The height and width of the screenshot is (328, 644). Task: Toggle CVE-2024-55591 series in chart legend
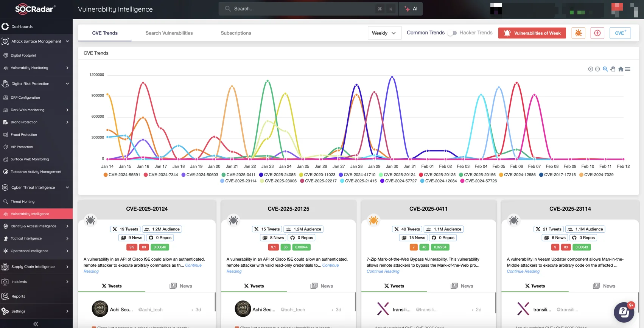click(x=122, y=175)
